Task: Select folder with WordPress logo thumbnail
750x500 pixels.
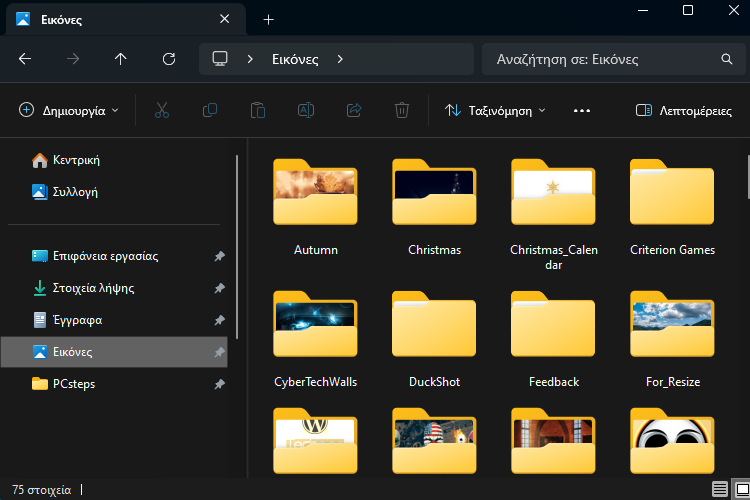Action: (x=315, y=441)
